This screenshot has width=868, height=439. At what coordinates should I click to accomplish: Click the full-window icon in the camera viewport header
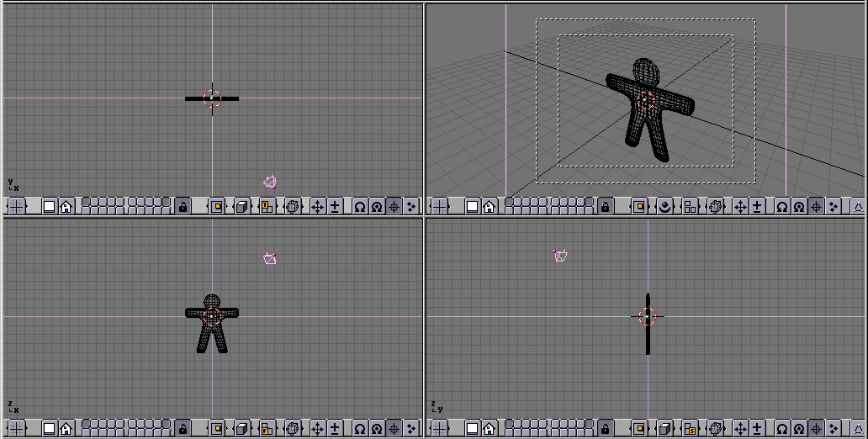[473, 206]
